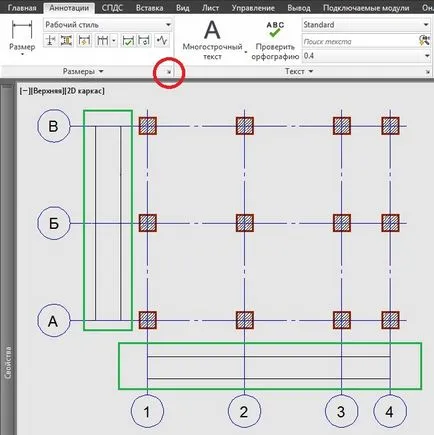Select axis bubble Б
The width and height of the screenshot is (434, 435).
point(54,223)
